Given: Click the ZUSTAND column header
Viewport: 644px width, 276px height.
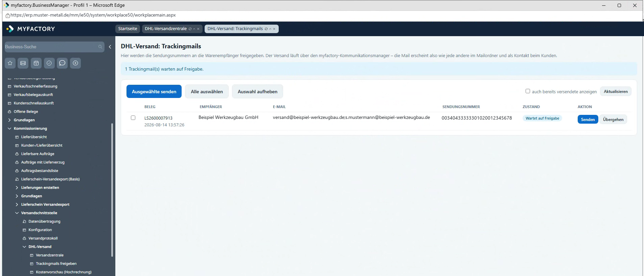Looking at the screenshot, I should coord(531,107).
